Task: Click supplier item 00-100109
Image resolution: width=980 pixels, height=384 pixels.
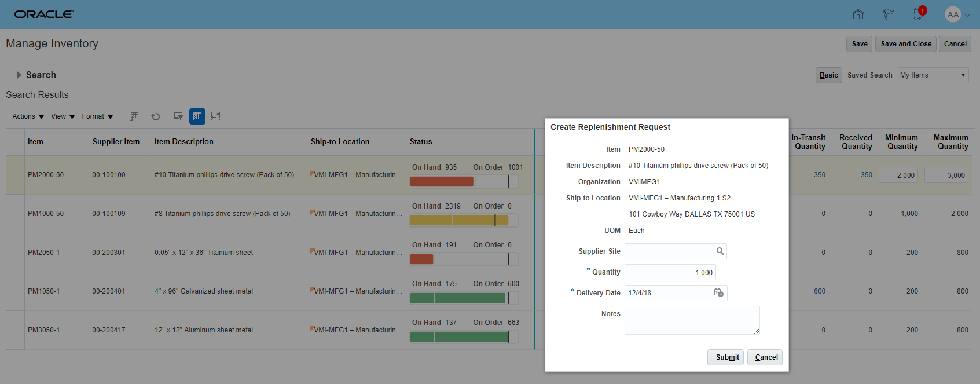Action: coord(109,214)
